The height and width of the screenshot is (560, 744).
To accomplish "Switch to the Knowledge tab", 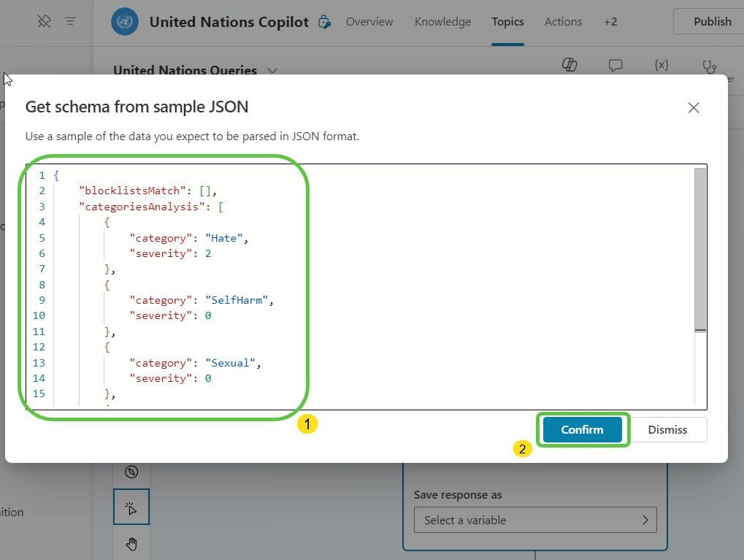I will pyautogui.click(x=442, y=22).
